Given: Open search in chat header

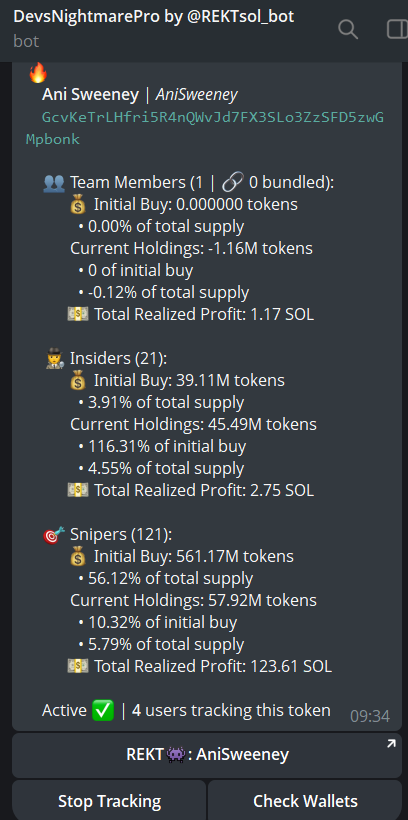Looking at the screenshot, I should tap(348, 29).
